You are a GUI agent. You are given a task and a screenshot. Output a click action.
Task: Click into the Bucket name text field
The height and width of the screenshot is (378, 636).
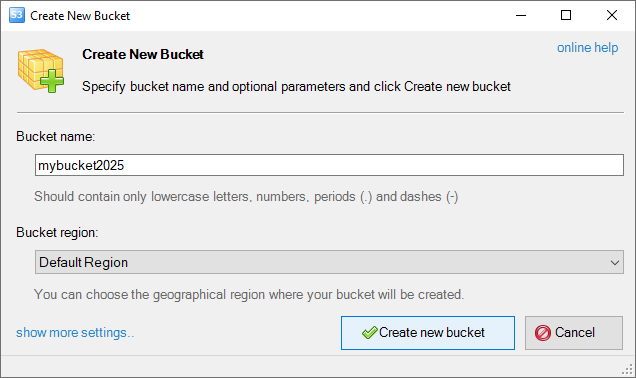tap(329, 165)
